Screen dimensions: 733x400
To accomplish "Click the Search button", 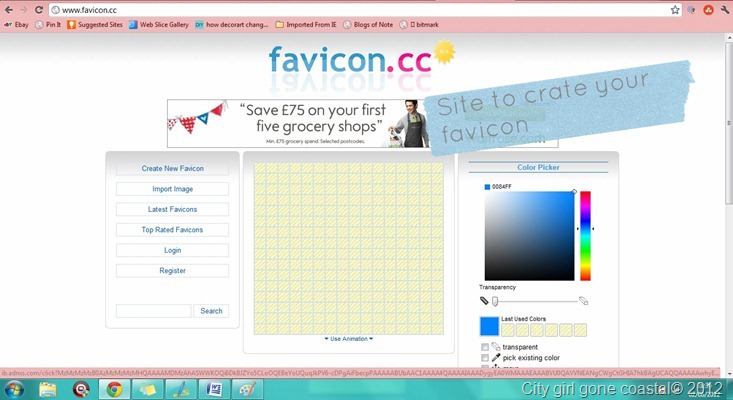I will click(211, 311).
